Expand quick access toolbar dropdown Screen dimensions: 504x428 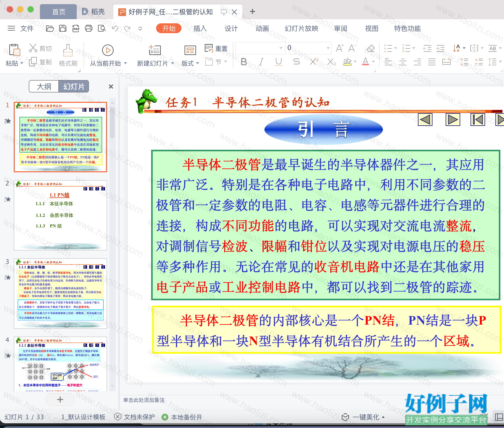(x=140, y=29)
